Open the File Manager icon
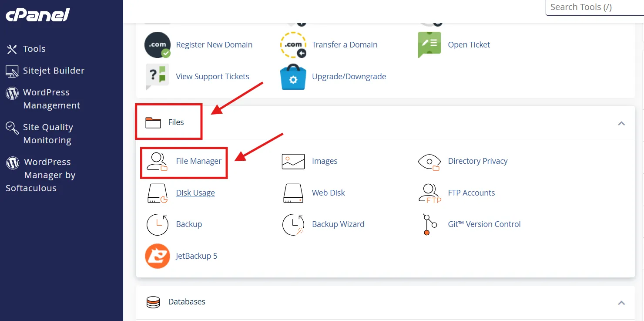 pos(157,161)
